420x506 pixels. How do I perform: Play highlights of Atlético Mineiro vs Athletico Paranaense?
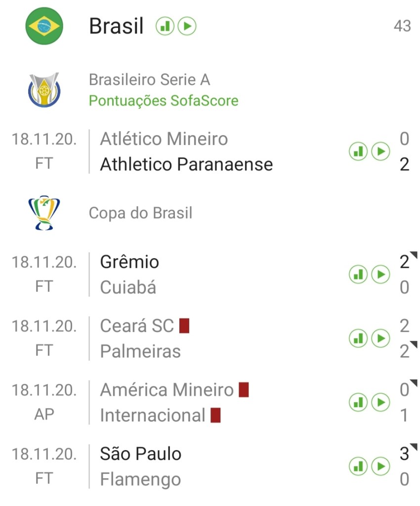coord(380,152)
